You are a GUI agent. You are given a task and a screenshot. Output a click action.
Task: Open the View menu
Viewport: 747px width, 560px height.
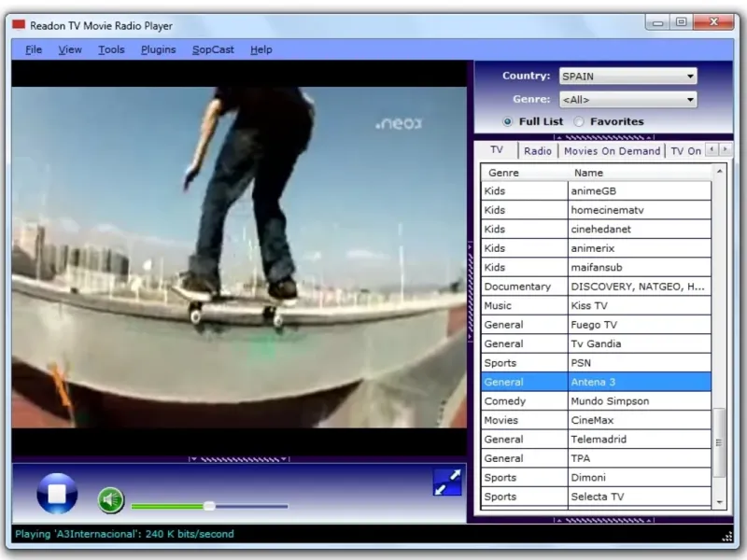70,49
